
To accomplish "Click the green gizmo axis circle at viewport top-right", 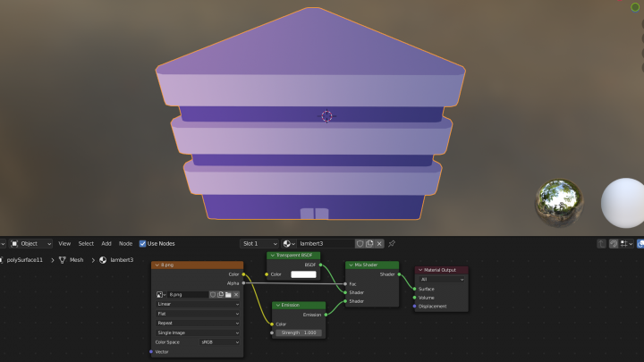I will tap(635, 7).
